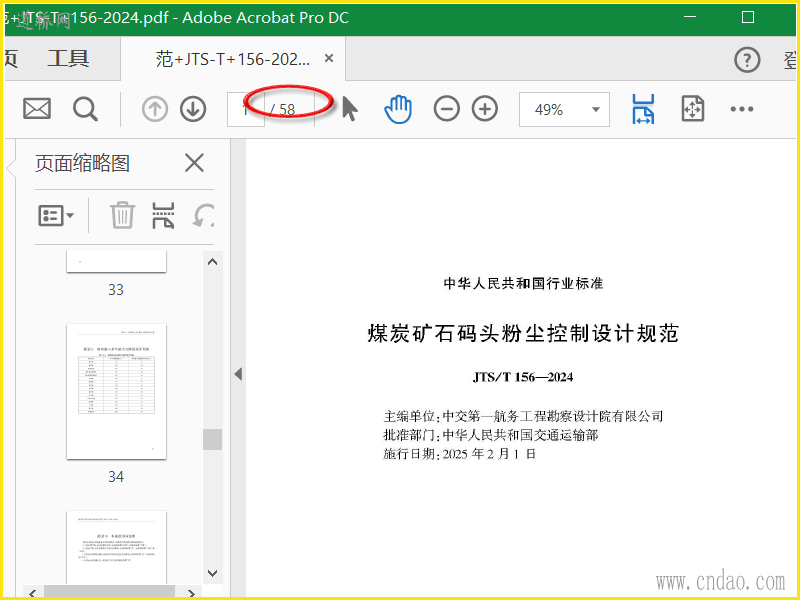Viewport: 800px width, 600px height.
Task: Click fit width scrolling icon
Action: (x=643, y=109)
